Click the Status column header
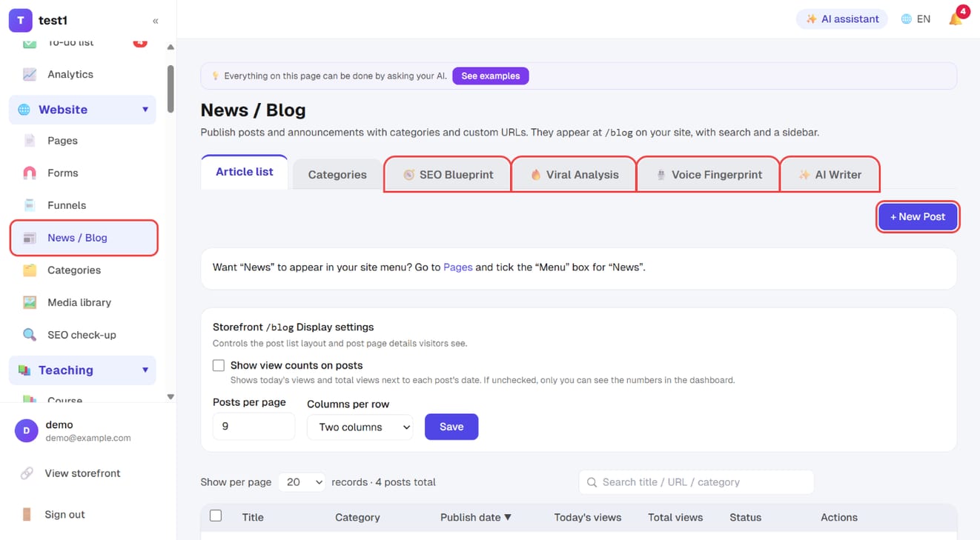The width and height of the screenshot is (980, 540). pyautogui.click(x=745, y=517)
